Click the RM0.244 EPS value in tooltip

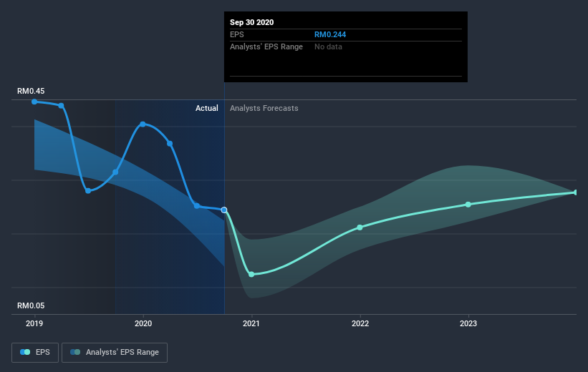pos(330,34)
